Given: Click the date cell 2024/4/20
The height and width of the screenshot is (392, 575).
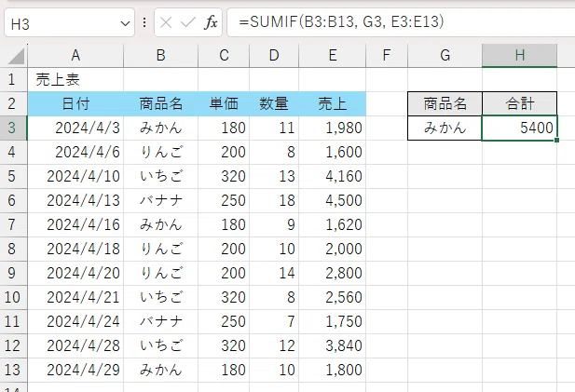Looking at the screenshot, I should point(75,273).
